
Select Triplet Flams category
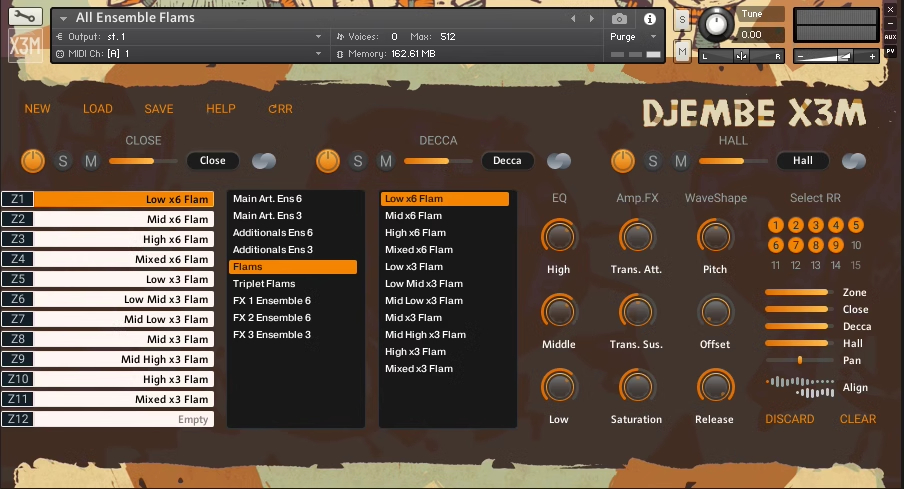click(293, 284)
